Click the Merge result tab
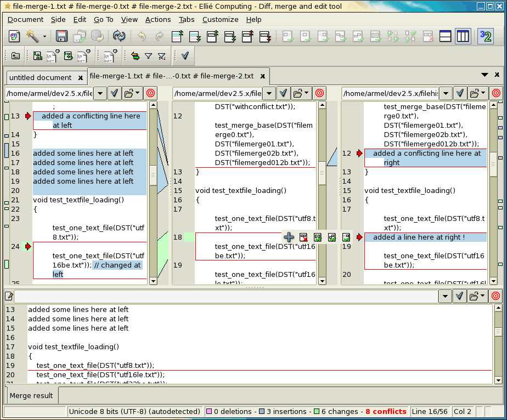The image size is (507, 420). (x=31, y=395)
